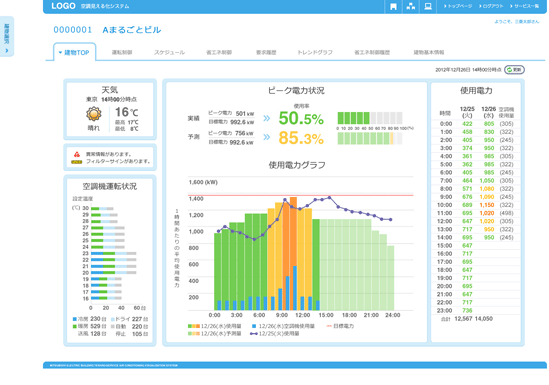The height and width of the screenshot is (385, 549).
Task: Select the 建物基本情報 tab
Action: [x=429, y=52]
